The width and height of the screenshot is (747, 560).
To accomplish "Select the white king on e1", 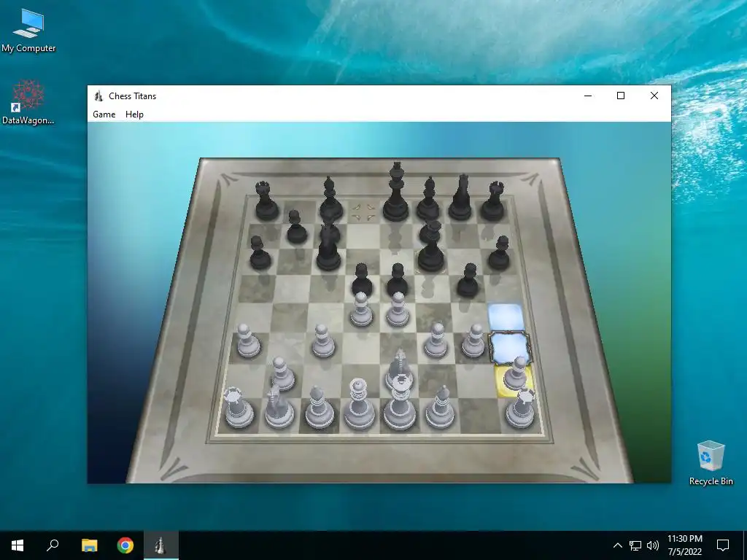I will (399, 402).
